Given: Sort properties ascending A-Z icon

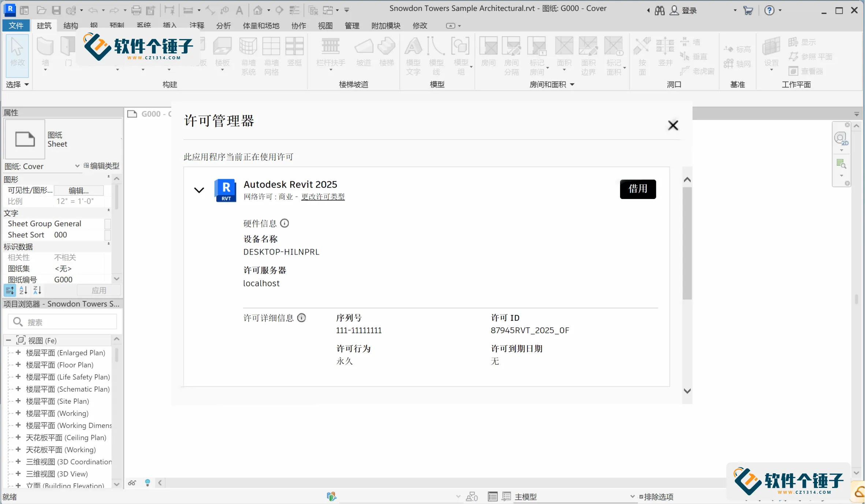Looking at the screenshot, I should point(23,290).
